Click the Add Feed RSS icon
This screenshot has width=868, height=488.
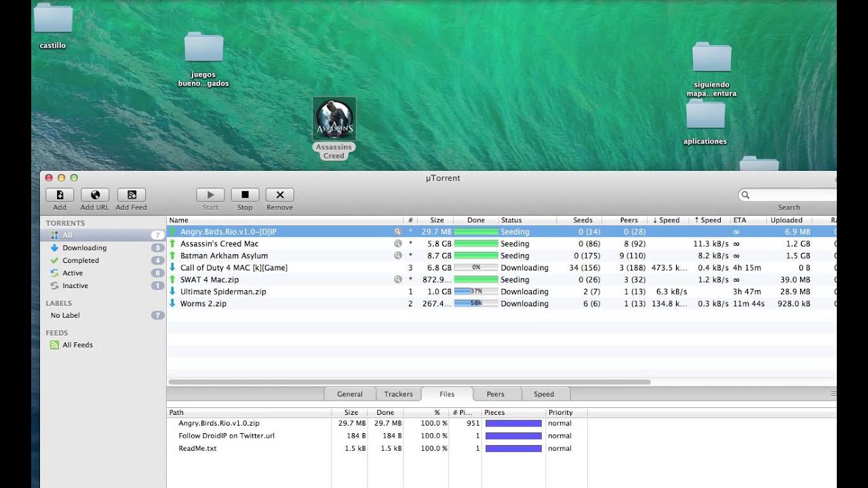click(x=132, y=195)
